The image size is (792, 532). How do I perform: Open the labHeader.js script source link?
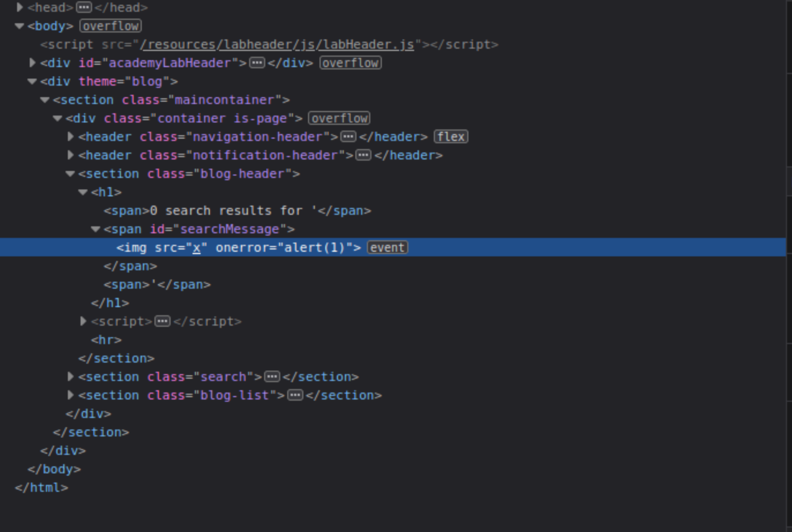(x=277, y=45)
